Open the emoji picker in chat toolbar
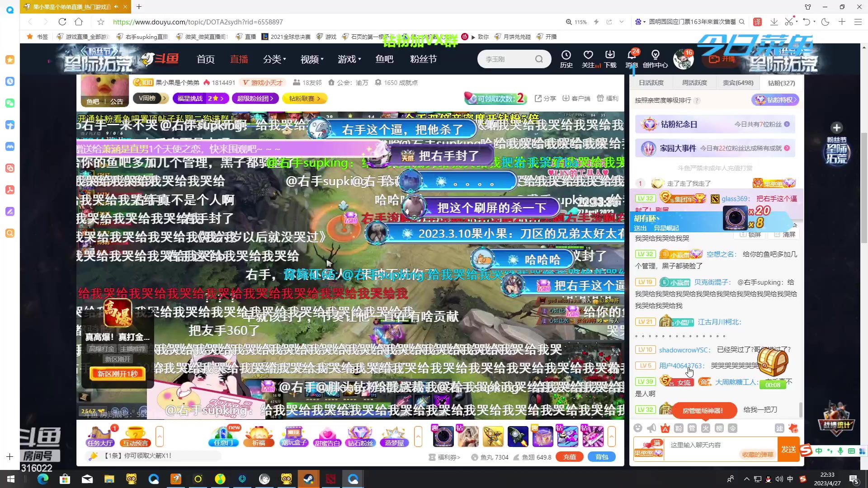Viewport: 868px width, 488px height. tap(638, 428)
